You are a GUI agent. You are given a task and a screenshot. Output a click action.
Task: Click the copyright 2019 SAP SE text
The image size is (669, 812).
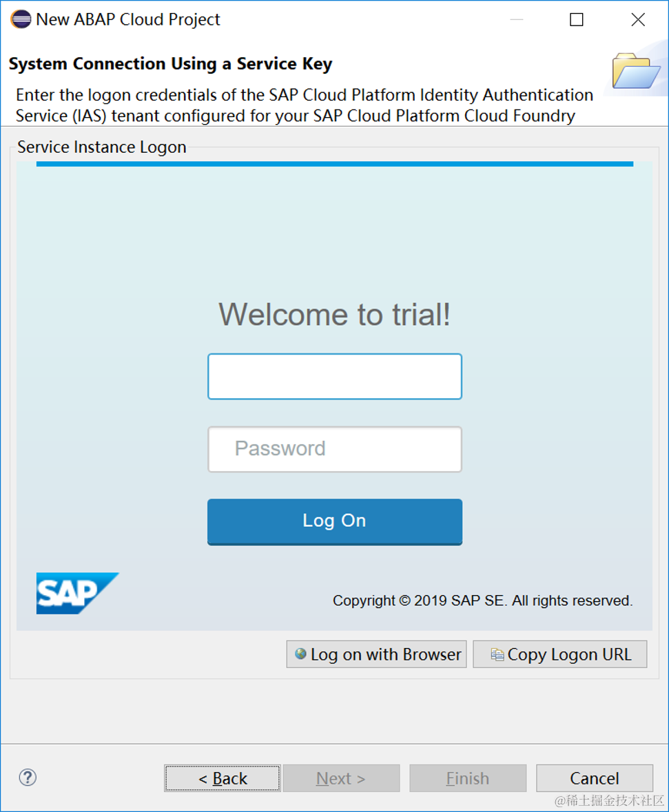[482, 600]
